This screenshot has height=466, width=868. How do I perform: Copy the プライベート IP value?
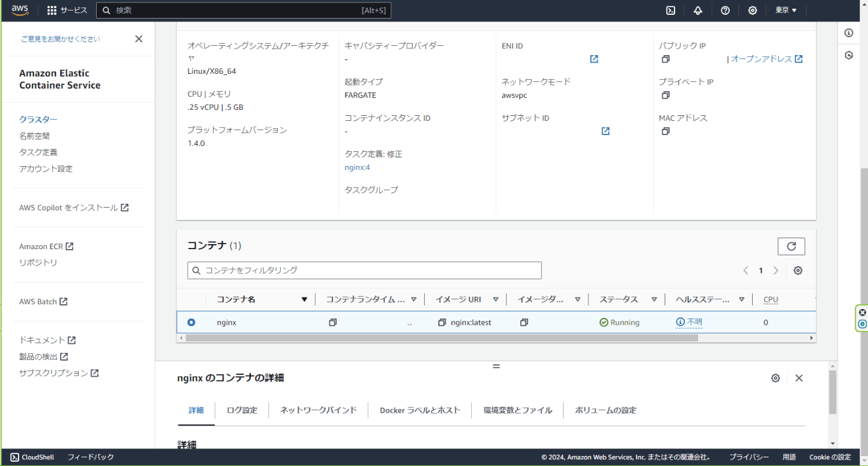[665, 95]
